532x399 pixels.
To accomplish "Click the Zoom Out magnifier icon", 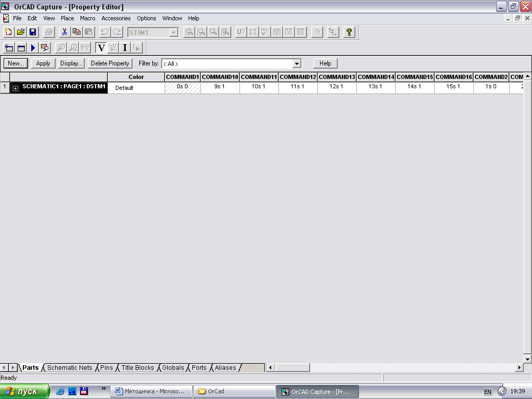I will pos(201,32).
